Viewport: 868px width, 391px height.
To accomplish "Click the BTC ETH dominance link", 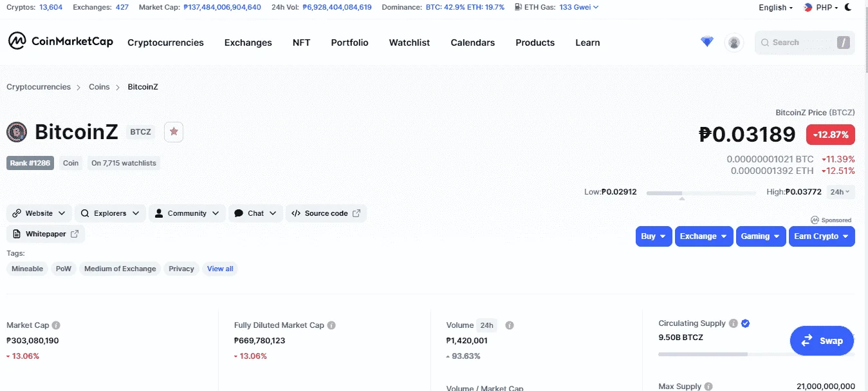I will point(465,8).
